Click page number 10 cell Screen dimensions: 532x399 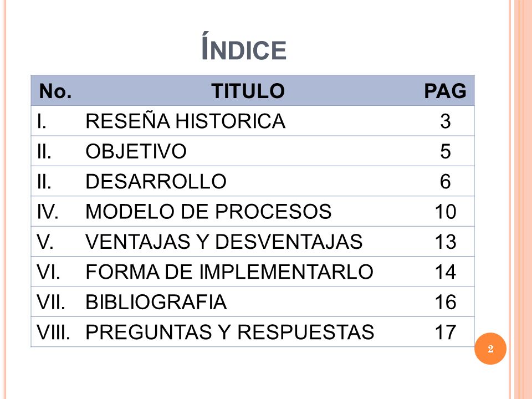pyautogui.click(x=446, y=211)
